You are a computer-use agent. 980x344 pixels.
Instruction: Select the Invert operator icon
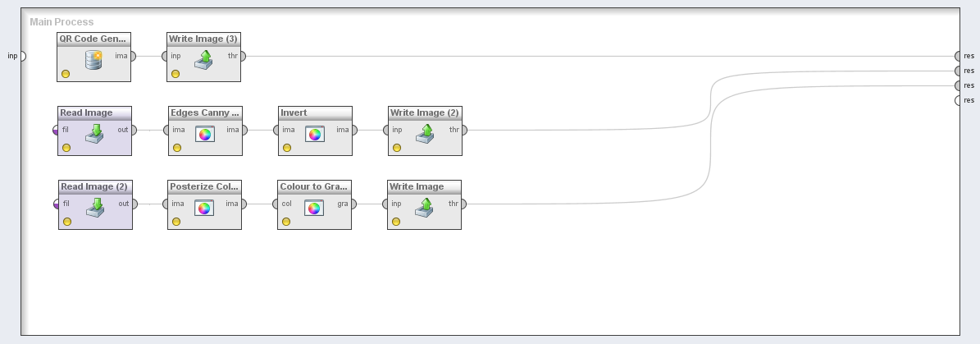coord(314,134)
